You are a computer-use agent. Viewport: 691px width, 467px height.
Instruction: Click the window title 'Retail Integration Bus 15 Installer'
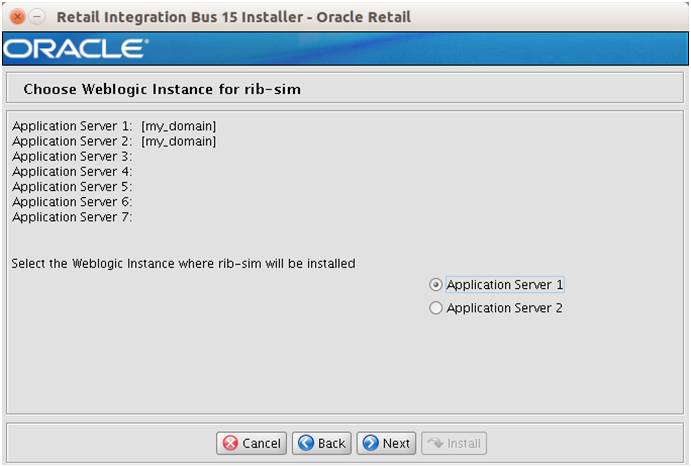234,17
